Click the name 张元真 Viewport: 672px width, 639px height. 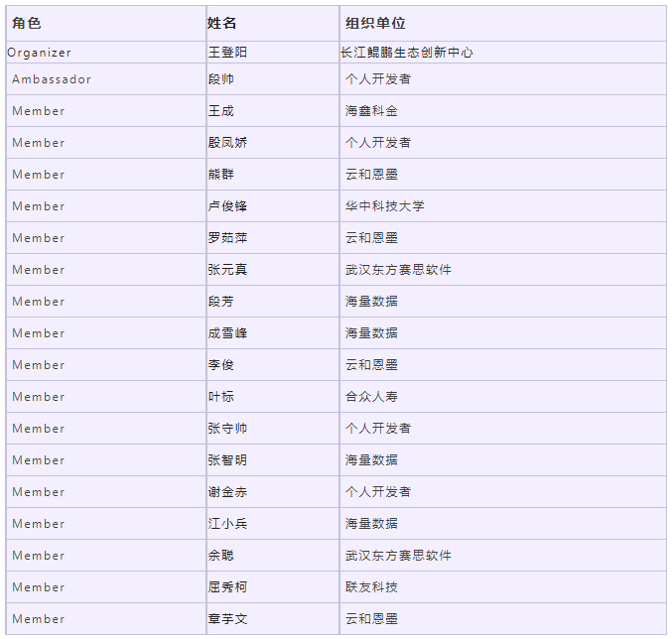point(227,269)
